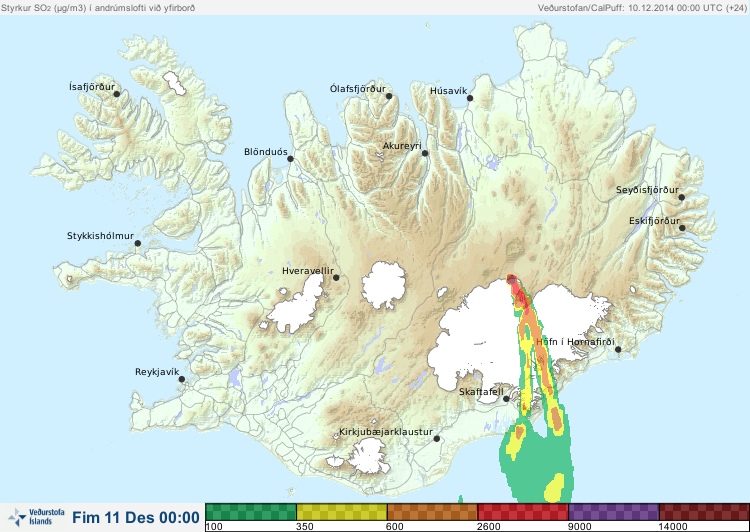Click the Eskifjörður location dot
750x532 pixels.
tap(682, 228)
